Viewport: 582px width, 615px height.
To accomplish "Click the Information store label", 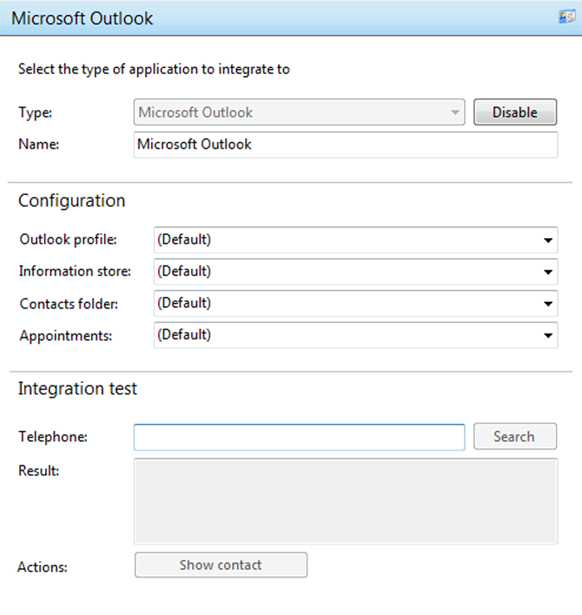I will click(x=75, y=271).
